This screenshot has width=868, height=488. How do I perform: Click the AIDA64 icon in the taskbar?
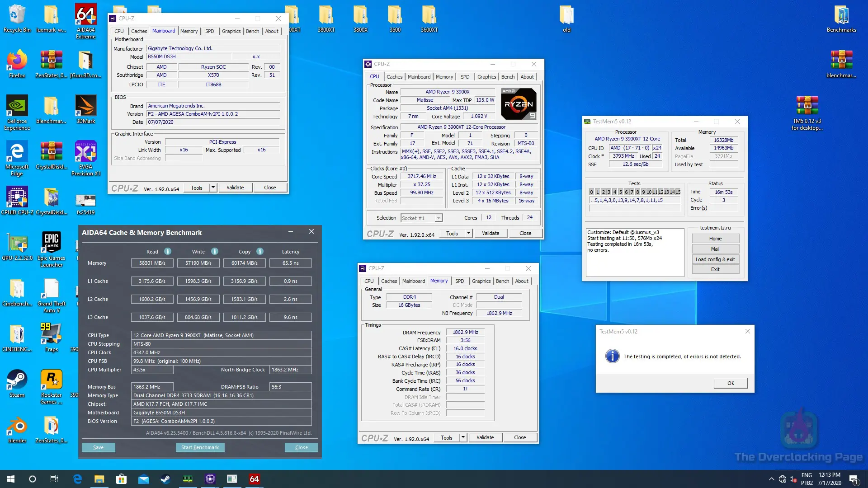[254, 479]
